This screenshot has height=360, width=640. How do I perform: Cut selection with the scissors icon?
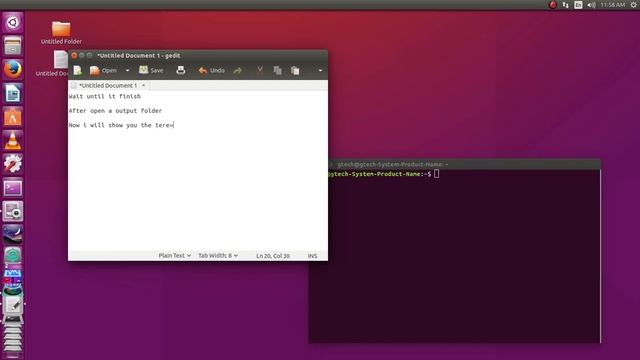click(x=260, y=71)
